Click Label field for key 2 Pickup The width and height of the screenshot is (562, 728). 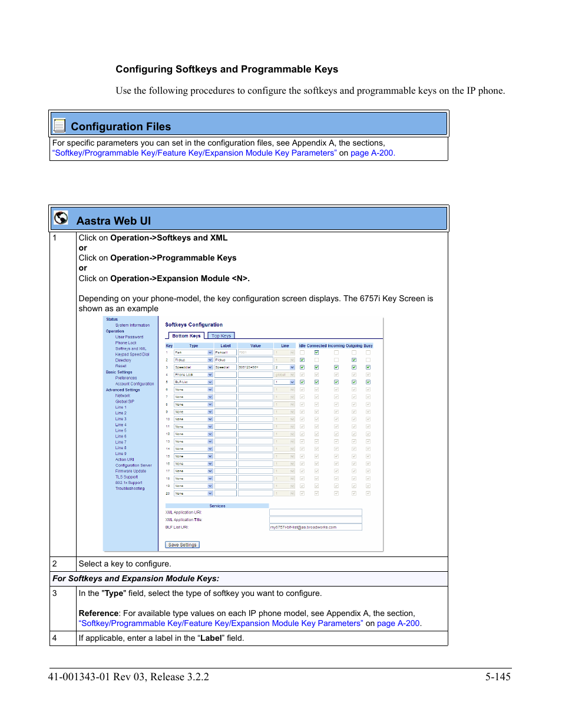pyautogui.click(x=225, y=360)
